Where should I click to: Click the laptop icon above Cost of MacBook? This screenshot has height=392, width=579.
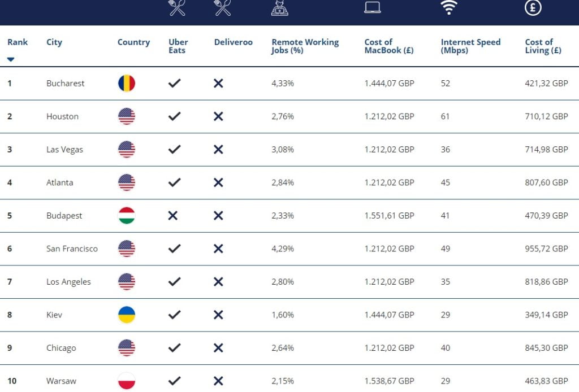(x=372, y=7)
